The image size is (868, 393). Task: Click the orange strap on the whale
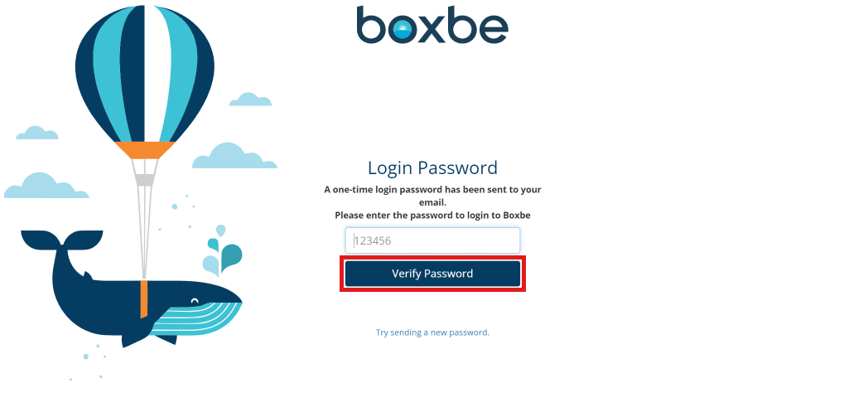(x=144, y=298)
